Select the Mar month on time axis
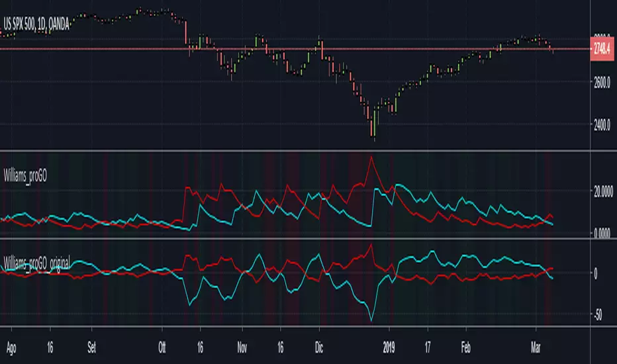Screen dimensions: 617x364 coord(536,345)
